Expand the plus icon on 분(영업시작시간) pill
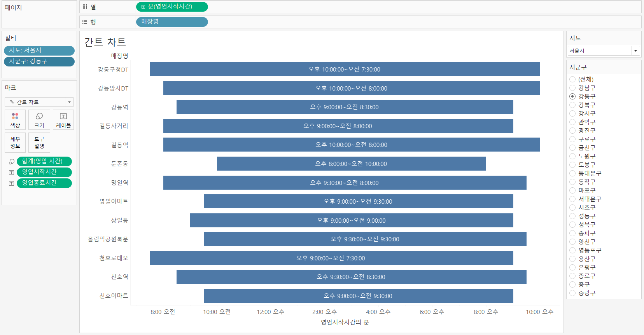Viewport: 644px width, 335px height. (143, 7)
